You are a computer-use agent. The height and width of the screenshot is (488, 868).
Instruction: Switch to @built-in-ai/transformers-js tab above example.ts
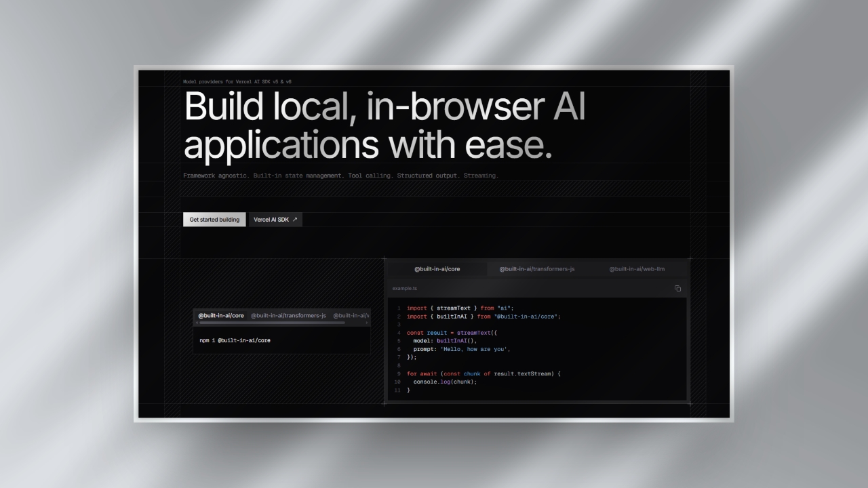[x=537, y=269]
